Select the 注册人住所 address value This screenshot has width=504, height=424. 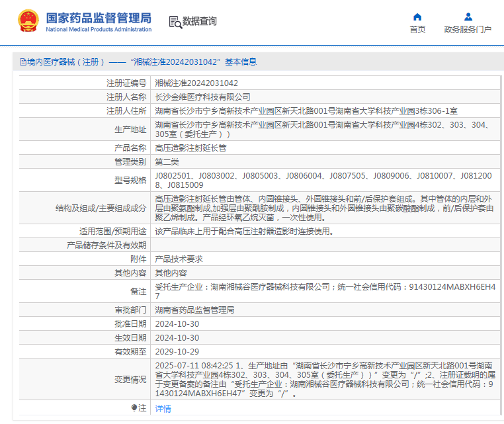(306, 111)
